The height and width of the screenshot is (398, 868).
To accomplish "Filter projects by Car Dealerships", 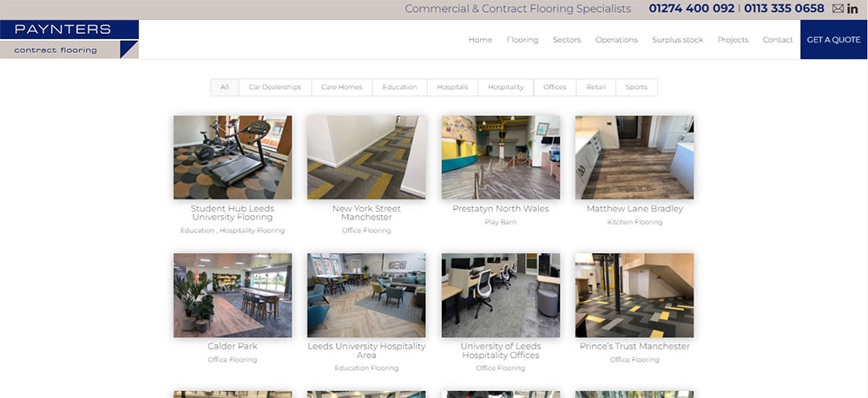I will 275,88.
